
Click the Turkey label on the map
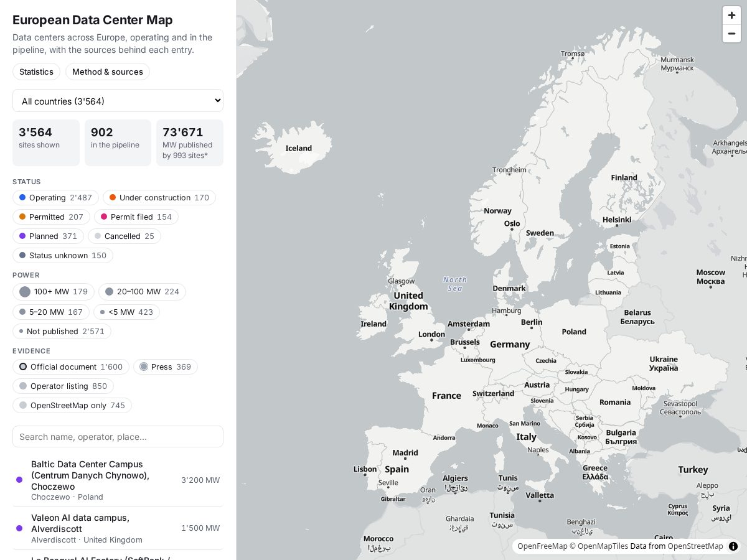coord(693,470)
